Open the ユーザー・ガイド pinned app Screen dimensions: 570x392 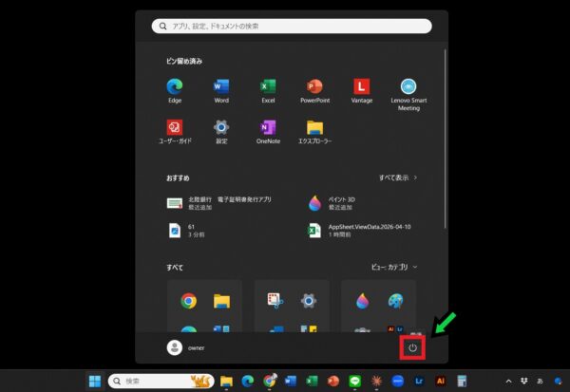click(175, 132)
